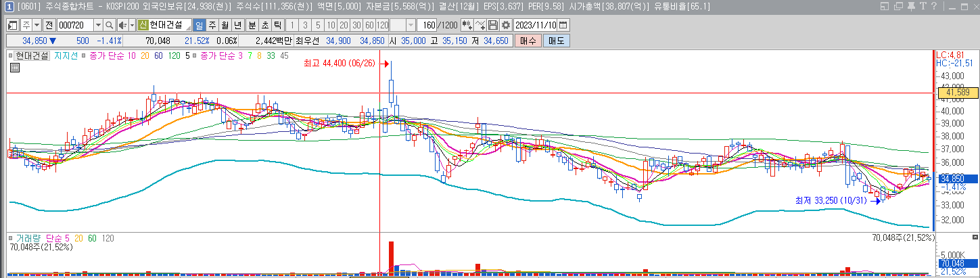980x278 pixels.
Task: Click the 전 button in toolbar
Action: tap(49, 25)
